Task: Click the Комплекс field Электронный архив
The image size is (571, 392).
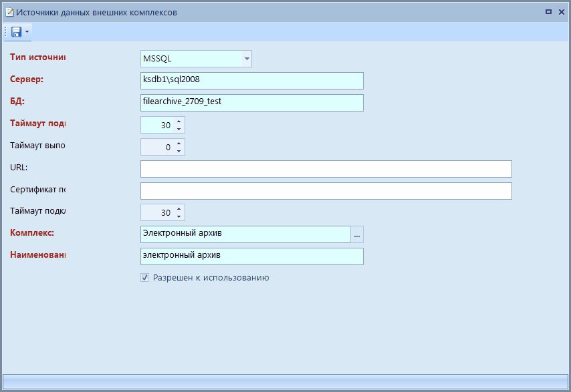Action: (x=245, y=234)
